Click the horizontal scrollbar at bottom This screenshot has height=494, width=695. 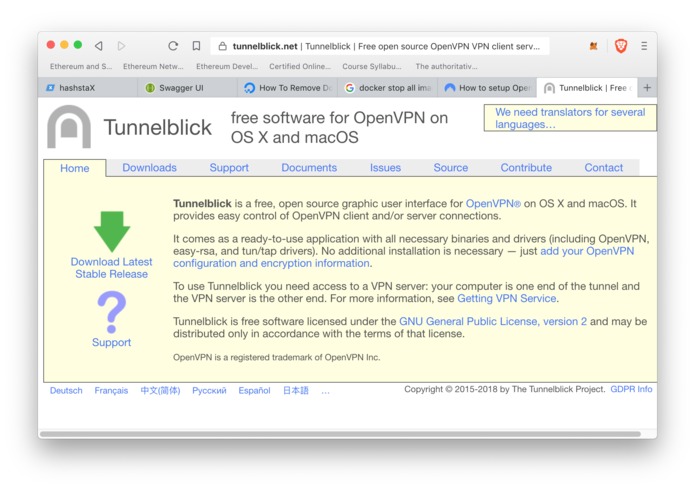[x=340, y=434]
